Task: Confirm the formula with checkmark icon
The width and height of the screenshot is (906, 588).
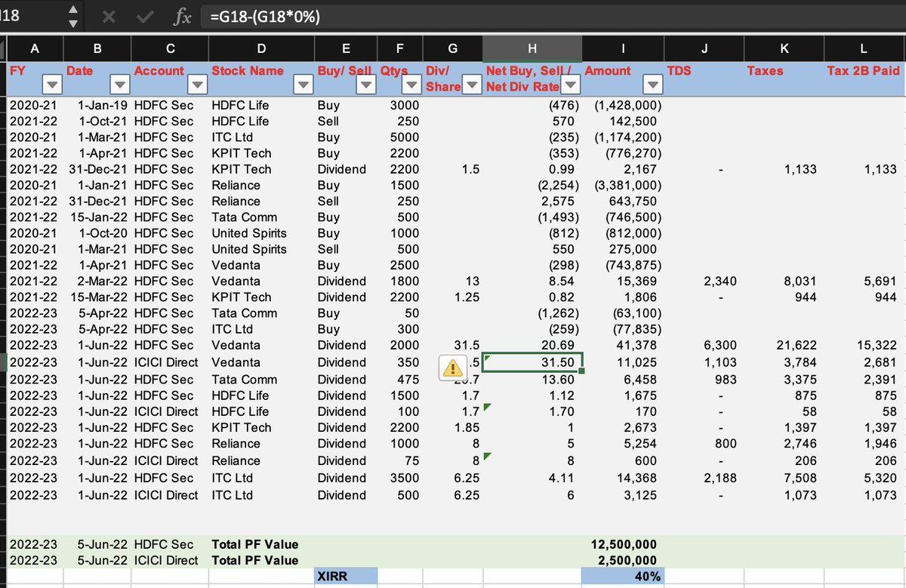Action: (x=146, y=17)
